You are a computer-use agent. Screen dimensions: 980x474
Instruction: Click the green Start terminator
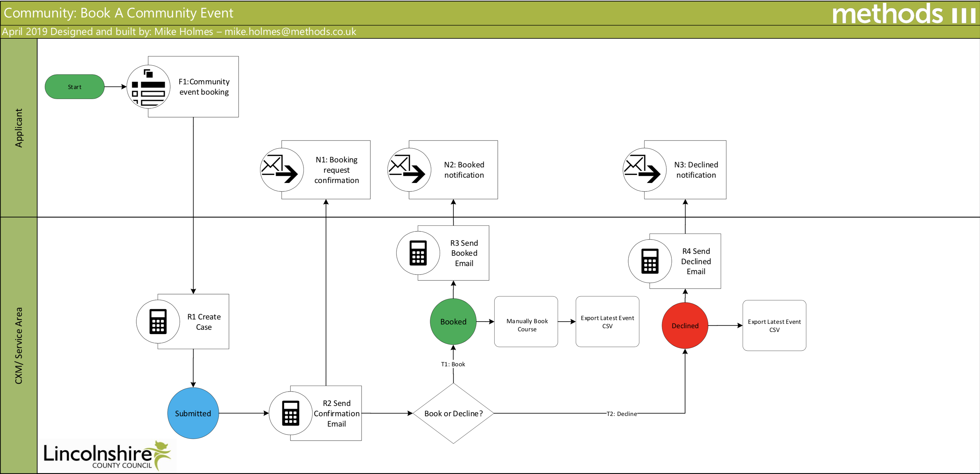click(75, 87)
